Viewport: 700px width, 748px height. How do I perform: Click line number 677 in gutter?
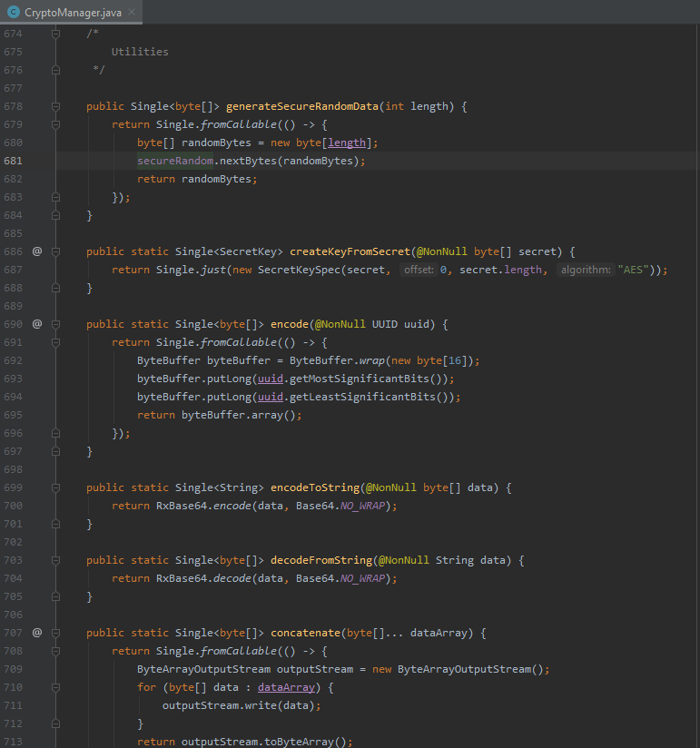(x=13, y=88)
